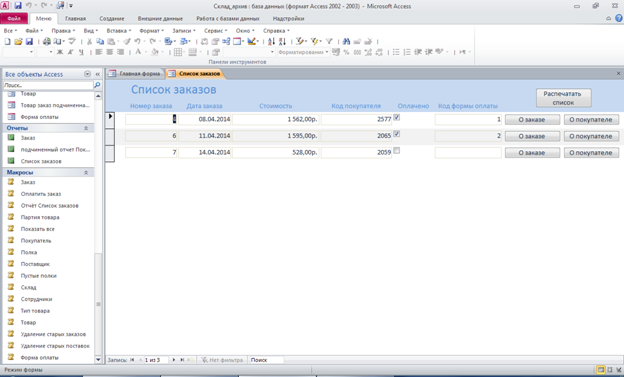Click the Bulleted list icon

[396, 52]
